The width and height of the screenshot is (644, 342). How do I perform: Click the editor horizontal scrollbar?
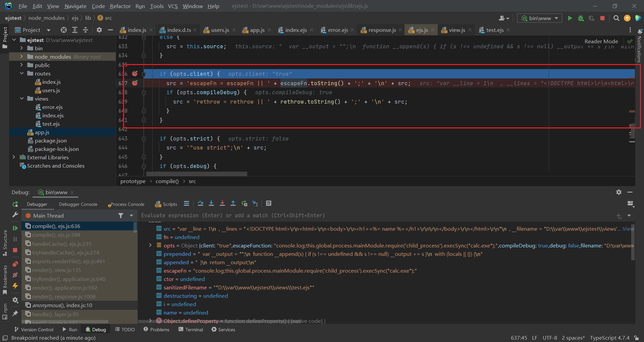point(197,174)
